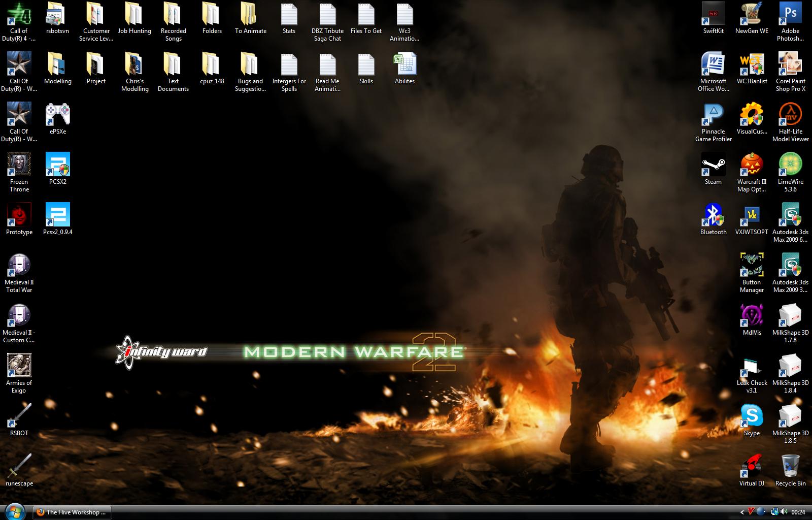Select the Recorded Songs folder

pos(173,22)
